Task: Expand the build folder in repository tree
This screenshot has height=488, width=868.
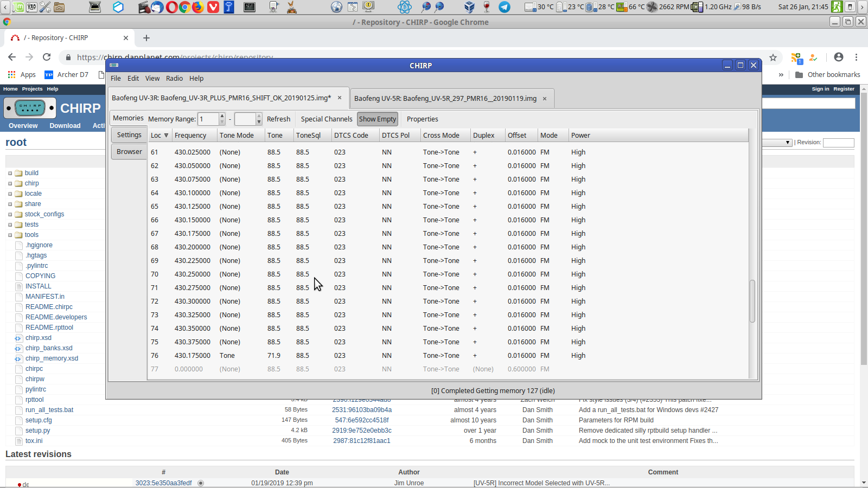Action: click(x=10, y=174)
